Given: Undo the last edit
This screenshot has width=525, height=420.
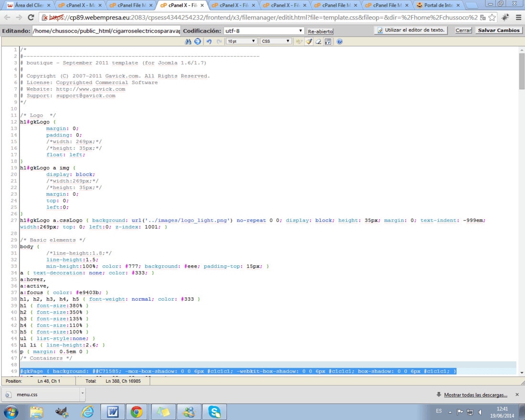Looking at the screenshot, I should pos(209,42).
